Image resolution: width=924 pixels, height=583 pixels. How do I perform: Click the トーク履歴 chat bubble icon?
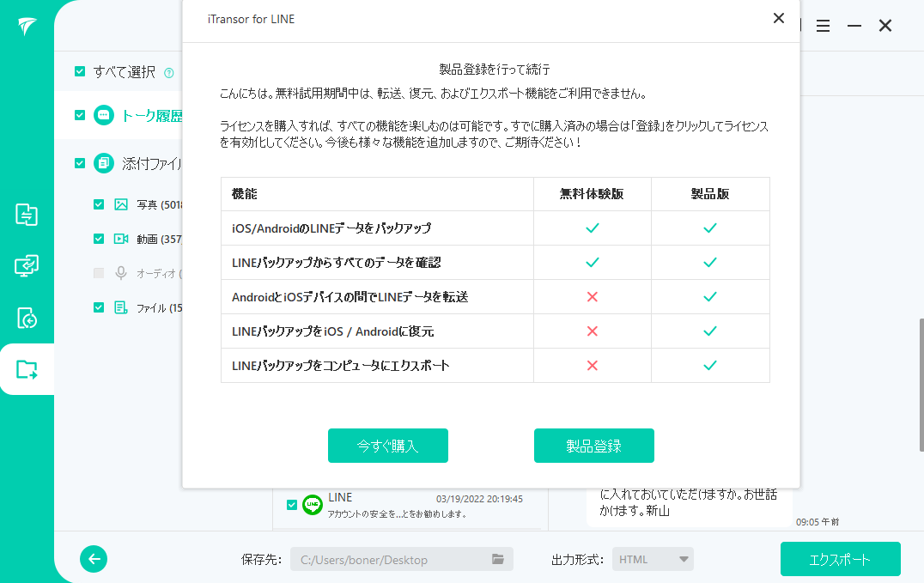coord(104,115)
